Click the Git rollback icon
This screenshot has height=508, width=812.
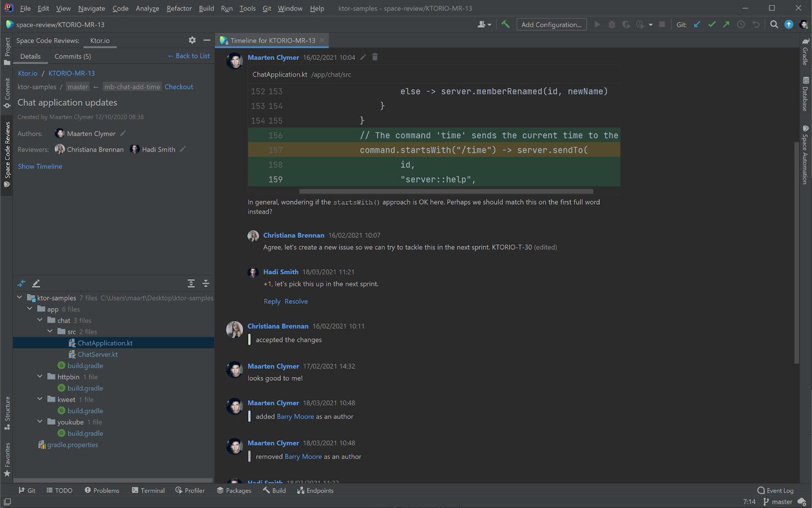pos(756,24)
